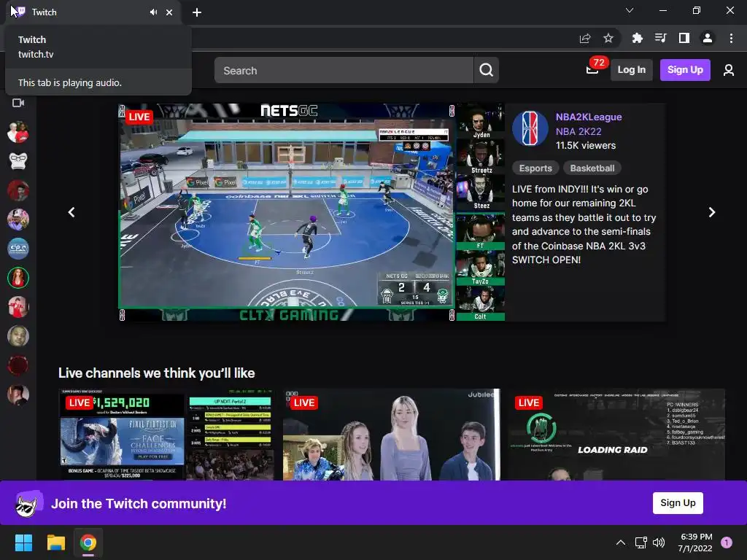Open the notifications inbox with 72 badge
This screenshot has height=560, width=747.
[x=592, y=70]
